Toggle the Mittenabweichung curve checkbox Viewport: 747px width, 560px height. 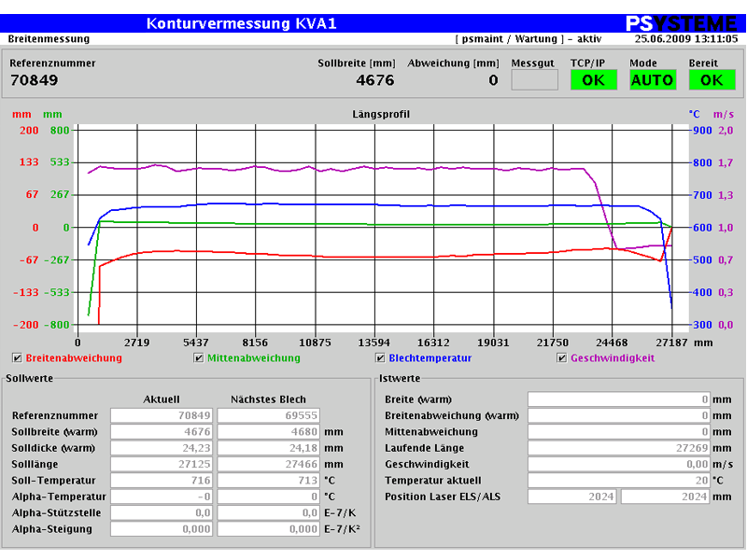[199, 358]
